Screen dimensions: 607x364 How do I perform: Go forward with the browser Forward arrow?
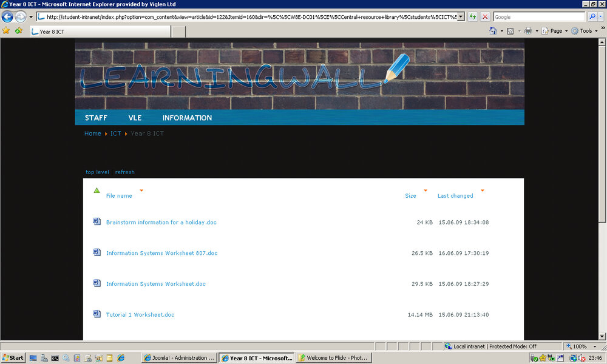pyautogui.click(x=21, y=16)
